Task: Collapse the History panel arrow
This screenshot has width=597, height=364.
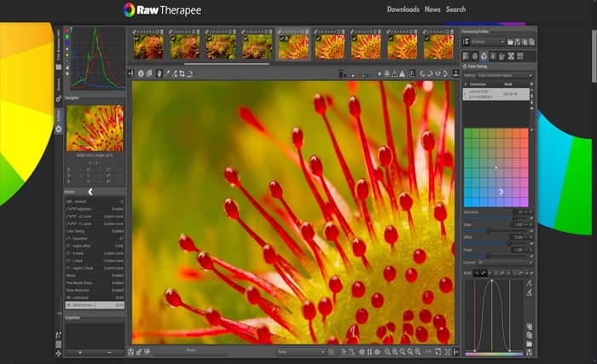Action: pos(90,192)
